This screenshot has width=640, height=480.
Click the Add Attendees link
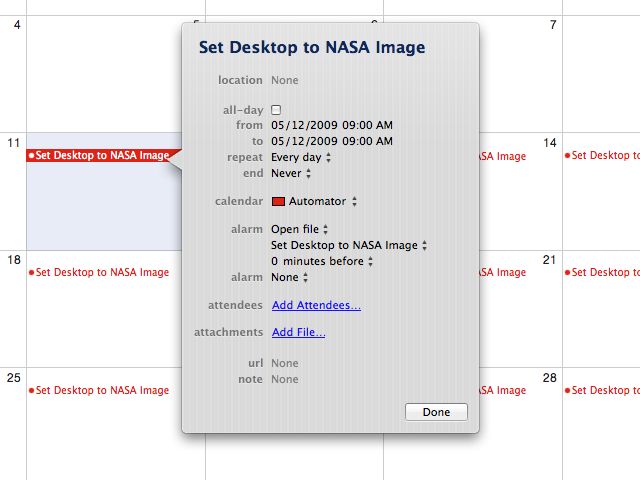tap(316, 305)
